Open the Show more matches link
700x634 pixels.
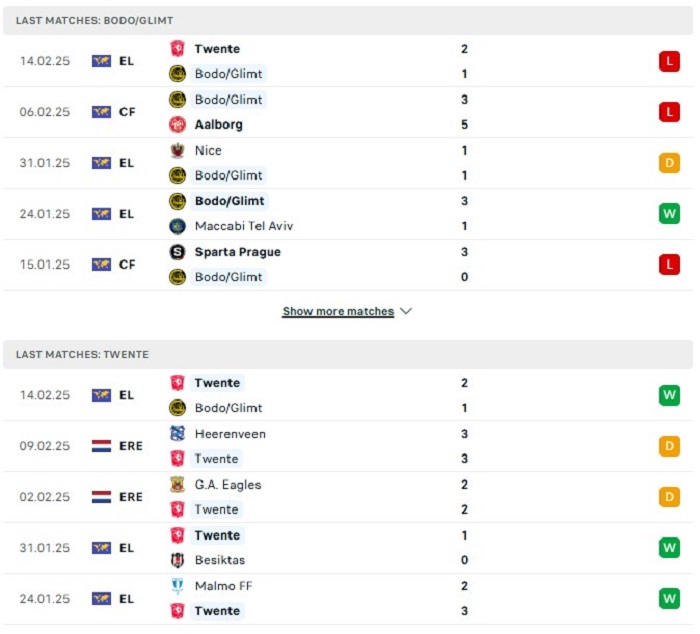click(x=338, y=311)
